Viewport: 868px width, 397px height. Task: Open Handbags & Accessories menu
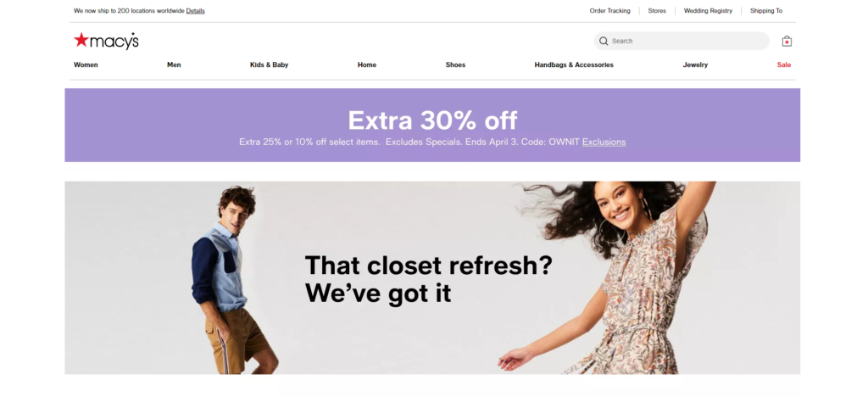pyautogui.click(x=574, y=64)
